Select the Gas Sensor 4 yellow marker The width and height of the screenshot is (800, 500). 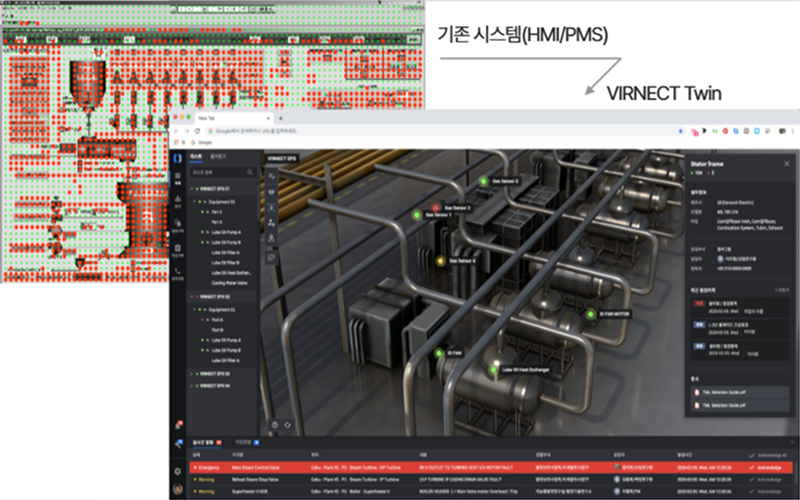pos(440,260)
